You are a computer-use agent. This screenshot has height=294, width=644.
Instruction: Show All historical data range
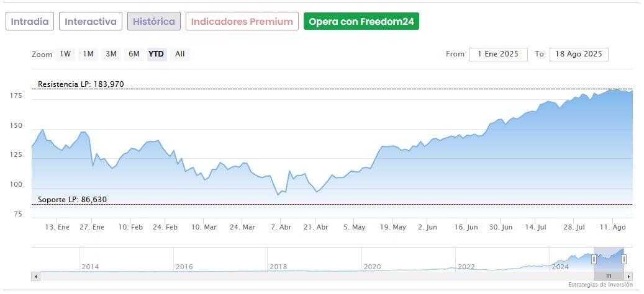(179, 54)
